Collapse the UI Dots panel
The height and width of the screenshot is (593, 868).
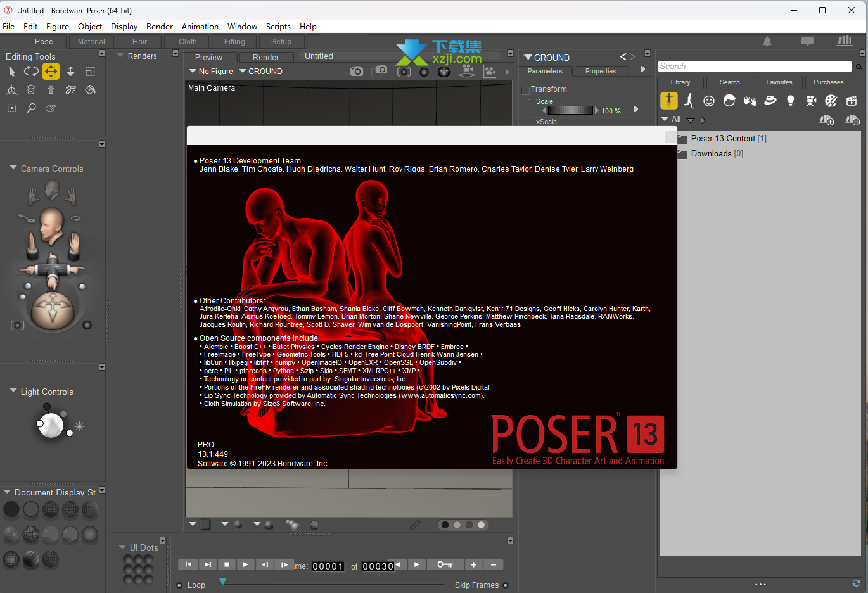click(122, 547)
